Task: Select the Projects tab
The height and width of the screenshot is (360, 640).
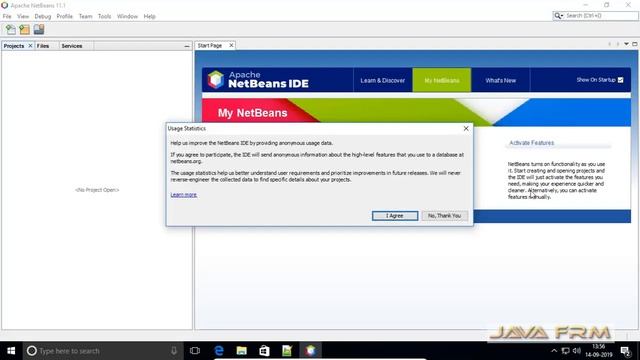Action: [x=14, y=46]
